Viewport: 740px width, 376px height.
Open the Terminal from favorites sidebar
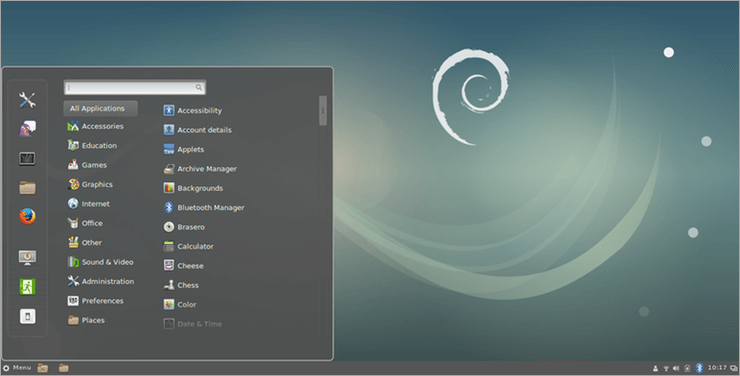pos(27,159)
